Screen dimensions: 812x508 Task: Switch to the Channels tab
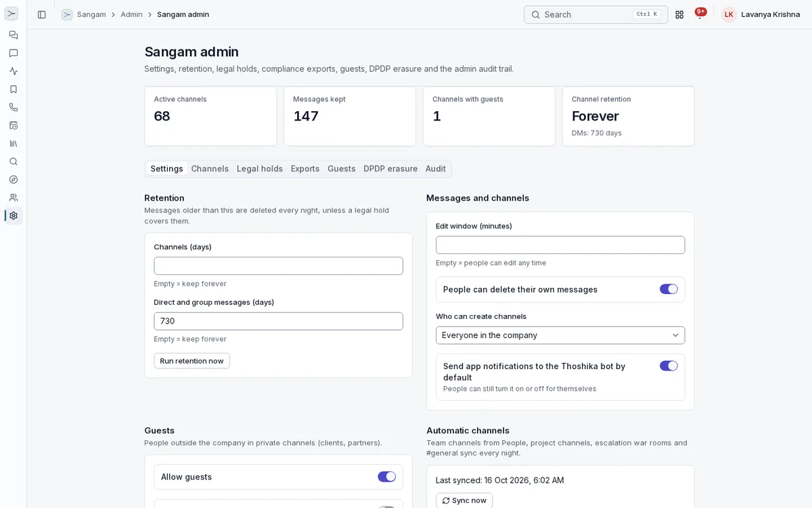coord(210,169)
